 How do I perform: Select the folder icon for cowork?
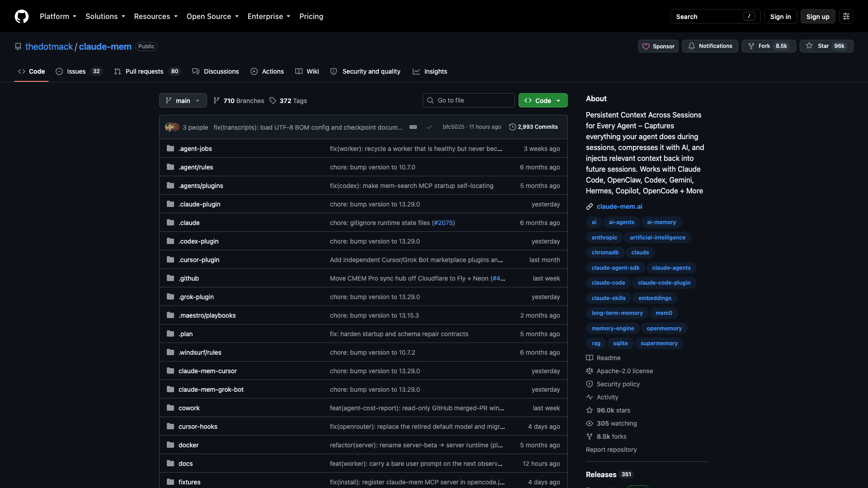170,408
